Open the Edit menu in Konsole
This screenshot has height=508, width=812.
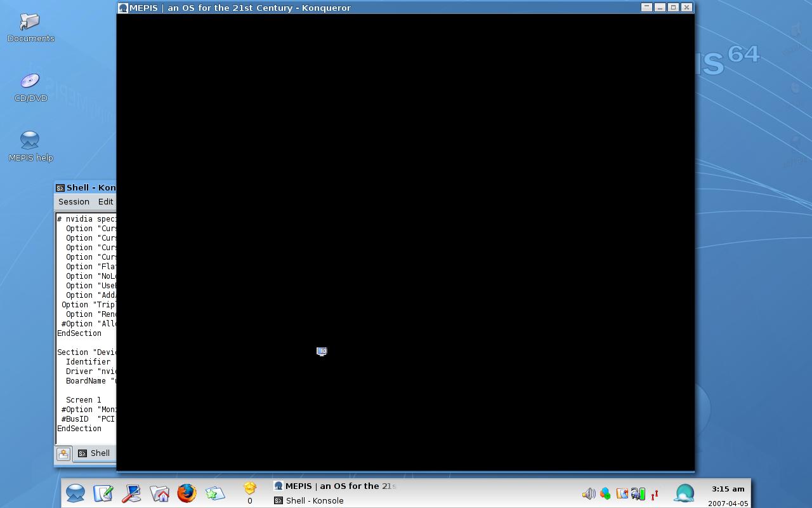tap(105, 202)
